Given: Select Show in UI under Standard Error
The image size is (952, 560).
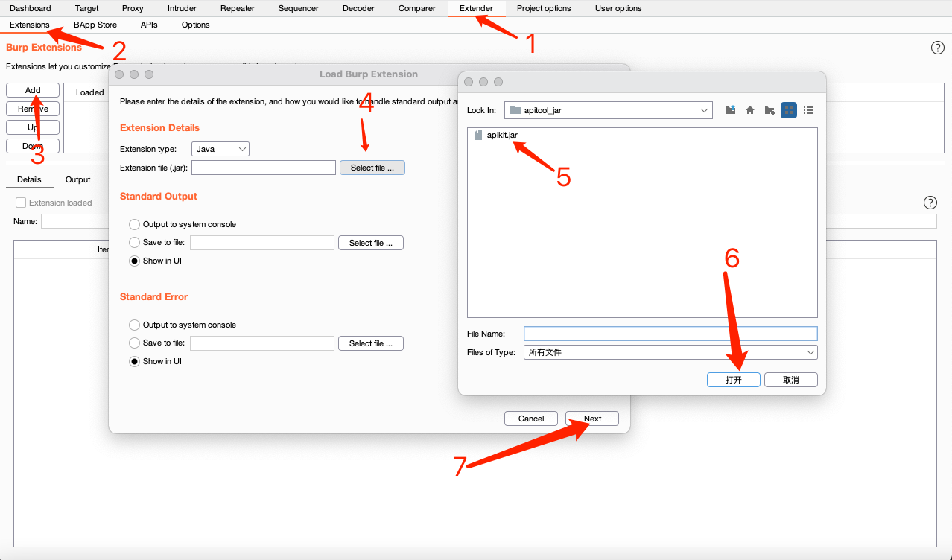Looking at the screenshot, I should click(x=134, y=361).
